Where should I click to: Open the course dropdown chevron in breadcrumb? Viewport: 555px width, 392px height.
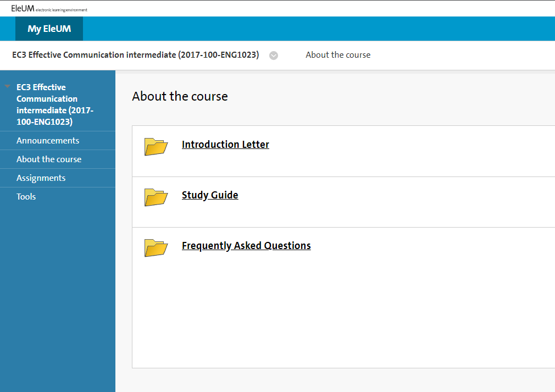click(274, 56)
